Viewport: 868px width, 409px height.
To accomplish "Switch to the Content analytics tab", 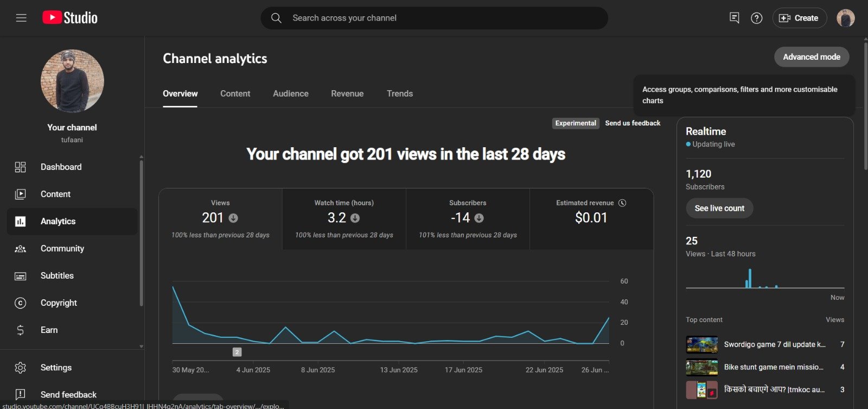I will 235,93.
